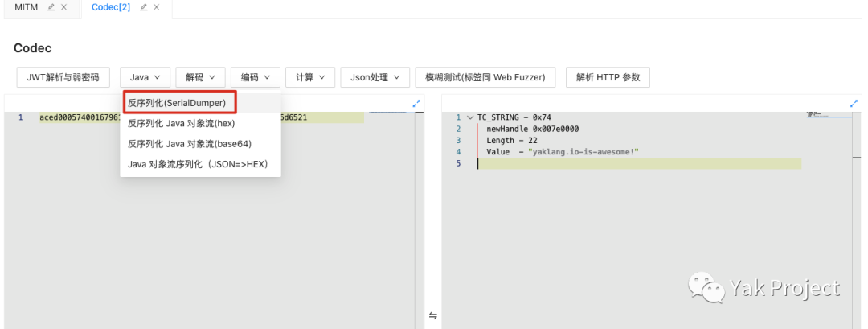Screen dimensions: 868x329
Task: Choose 反序列化 Java 对象流(hex)
Action: tap(200, 124)
